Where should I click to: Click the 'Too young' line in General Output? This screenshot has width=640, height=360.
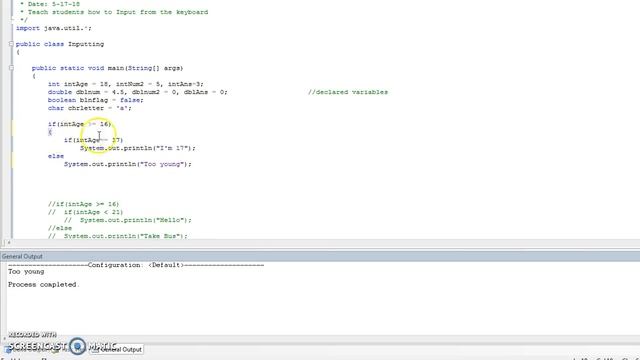coord(26,272)
